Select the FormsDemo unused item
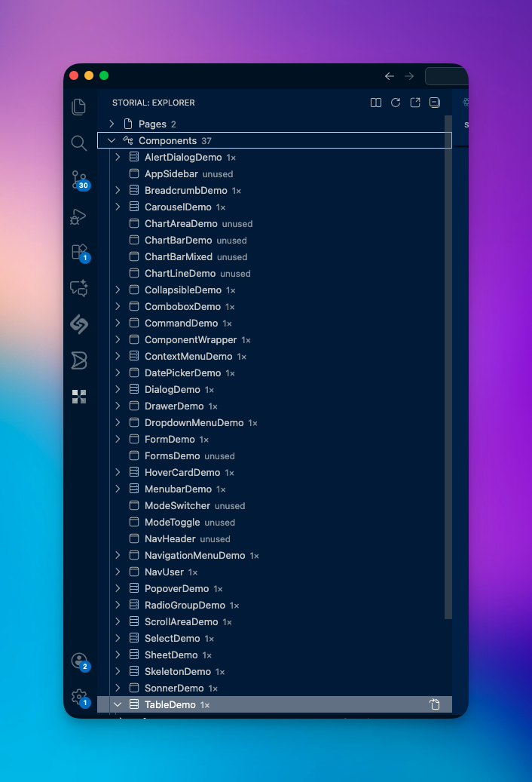This screenshot has height=782, width=532. [x=274, y=455]
